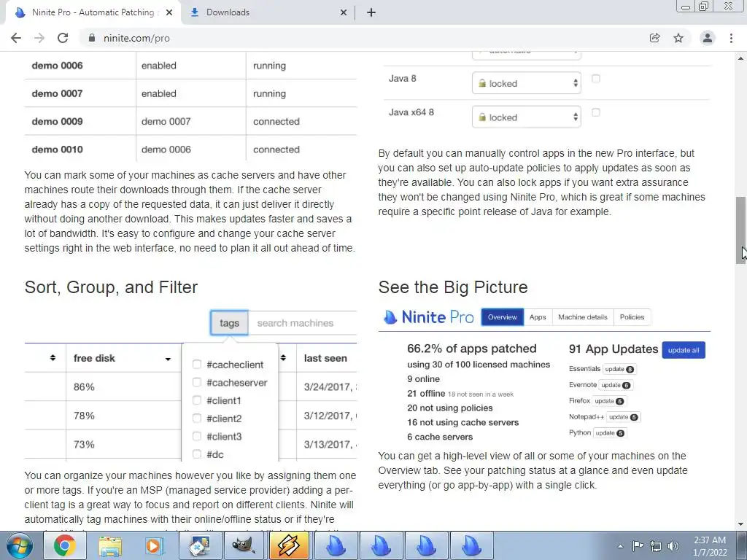747x560 pixels.
Task: Click the last seen column header
Action: pyautogui.click(x=325, y=358)
